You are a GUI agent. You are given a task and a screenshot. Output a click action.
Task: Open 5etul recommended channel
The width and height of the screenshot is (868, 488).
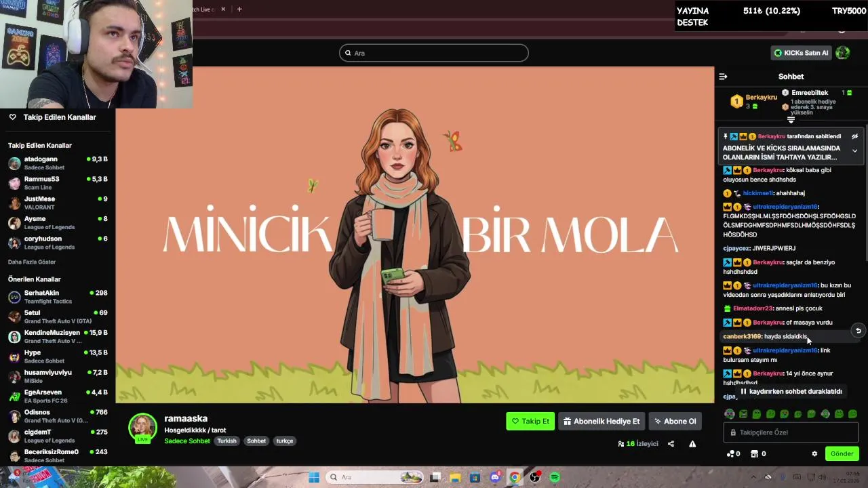click(x=58, y=317)
